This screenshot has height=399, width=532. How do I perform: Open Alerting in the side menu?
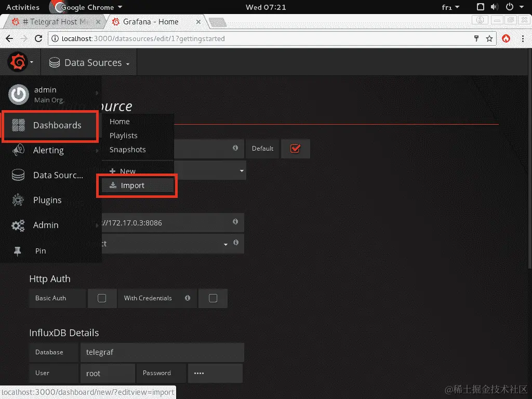point(51,150)
